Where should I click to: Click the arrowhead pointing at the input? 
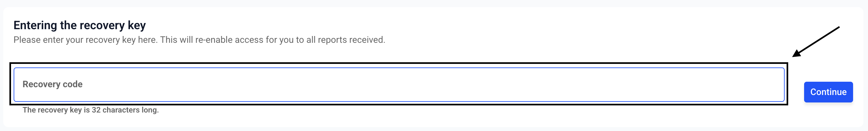(x=797, y=54)
